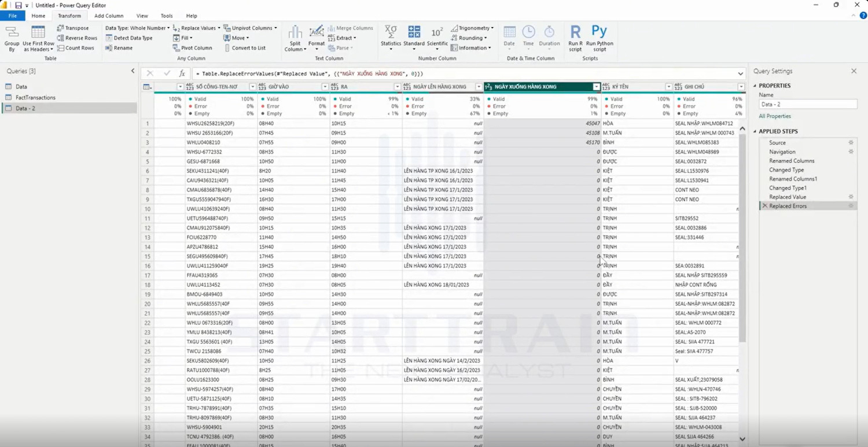Screen dimensions: 868x447
Task: Click Count Rows command
Action: [x=75, y=48]
